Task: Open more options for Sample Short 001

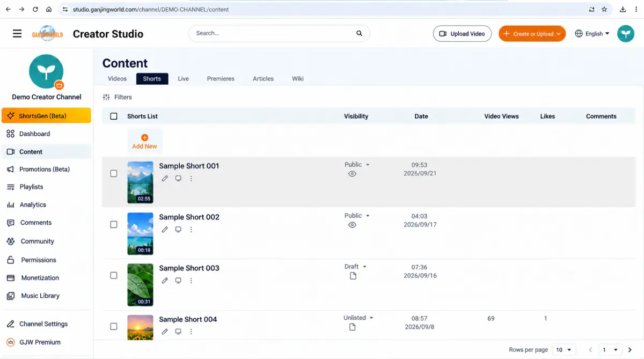Action: (x=191, y=178)
